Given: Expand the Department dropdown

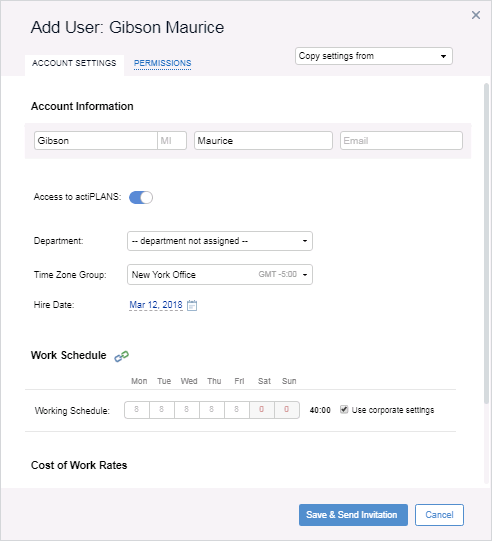Looking at the screenshot, I should (220, 241).
